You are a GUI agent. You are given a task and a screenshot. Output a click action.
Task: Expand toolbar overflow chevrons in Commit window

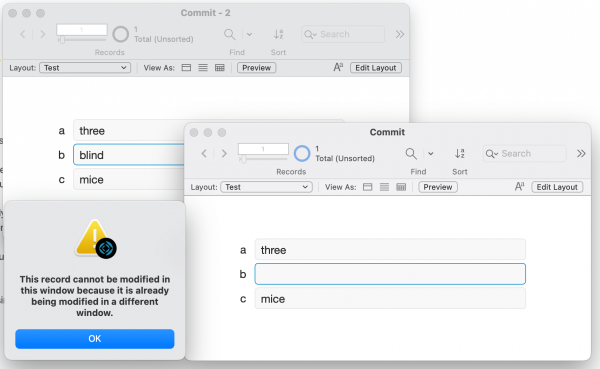pos(581,153)
